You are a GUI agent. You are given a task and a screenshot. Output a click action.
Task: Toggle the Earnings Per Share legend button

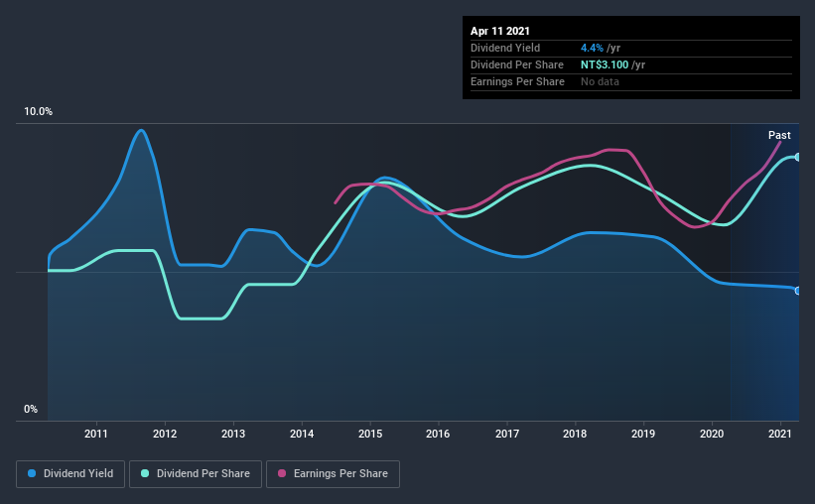(x=333, y=474)
